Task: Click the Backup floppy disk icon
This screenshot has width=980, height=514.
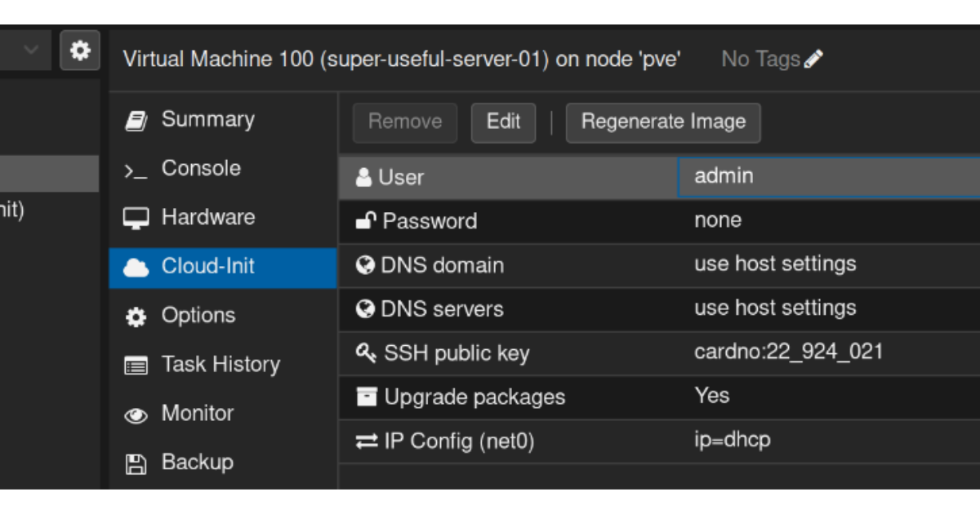Action: click(136, 463)
